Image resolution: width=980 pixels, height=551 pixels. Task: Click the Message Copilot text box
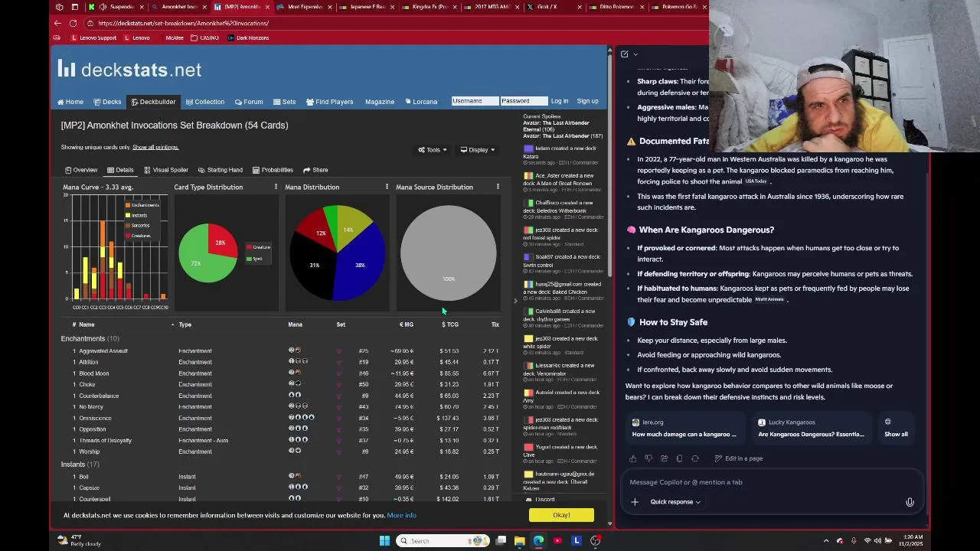[x=772, y=482]
